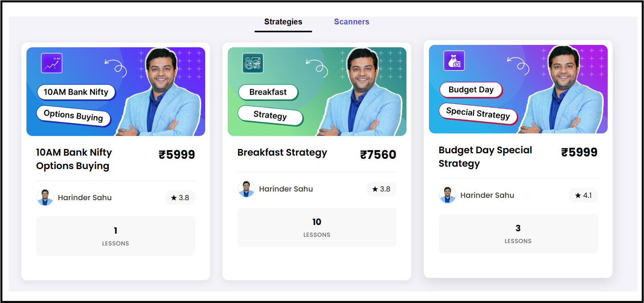Click Harinder Sahu avatar on 10AM Bank Nifty card
This screenshot has width=644, height=303.
click(x=45, y=197)
